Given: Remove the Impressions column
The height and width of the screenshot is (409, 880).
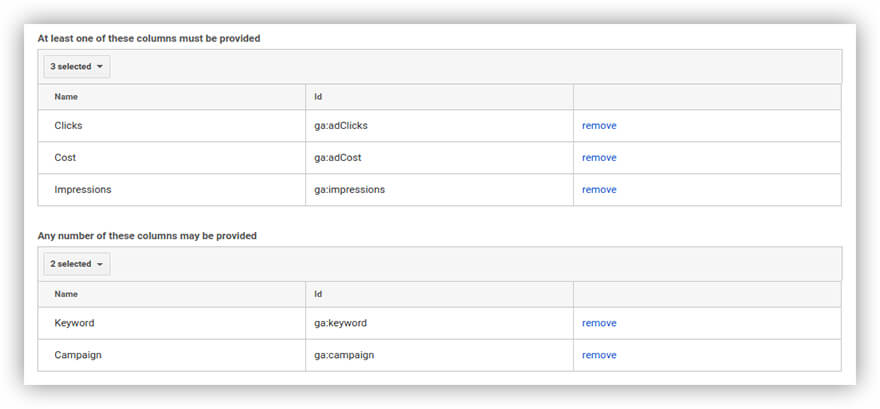Looking at the screenshot, I should point(599,190).
